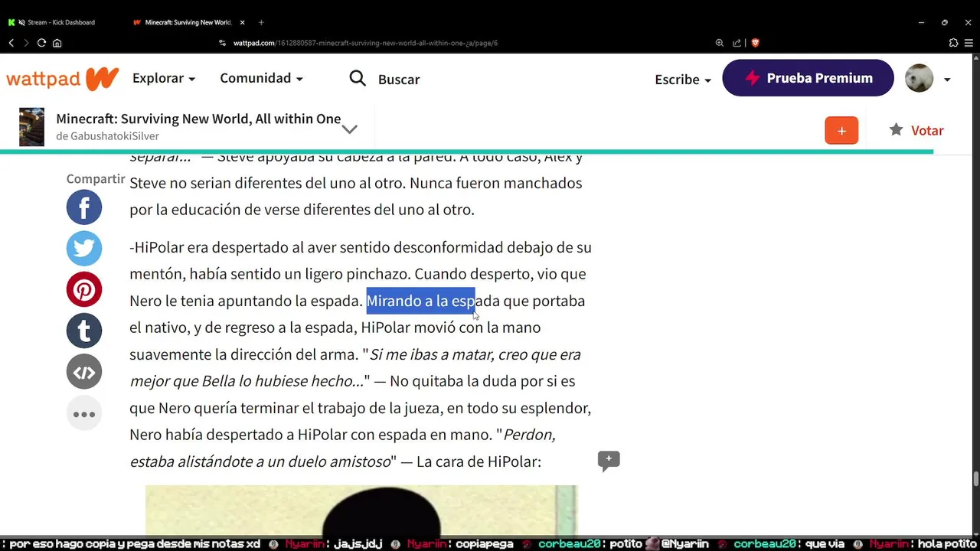The image size is (980, 551).
Task: Expand the Explorar dropdown
Action: tap(164, 78)
